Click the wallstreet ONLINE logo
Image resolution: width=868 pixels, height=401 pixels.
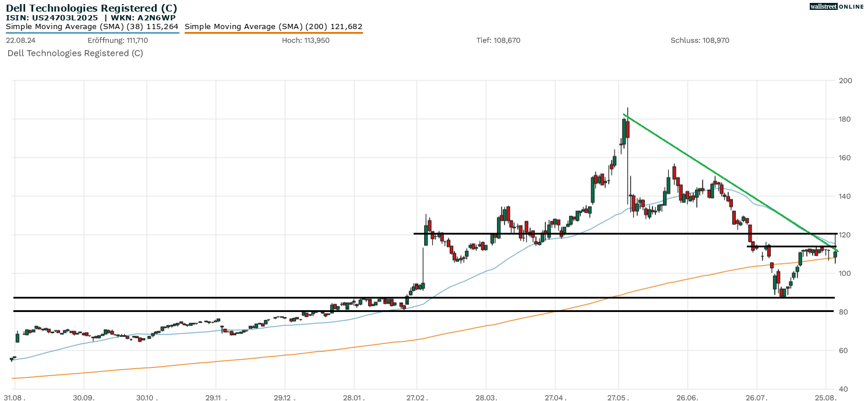pyautogui.click(x=837, y=6)
